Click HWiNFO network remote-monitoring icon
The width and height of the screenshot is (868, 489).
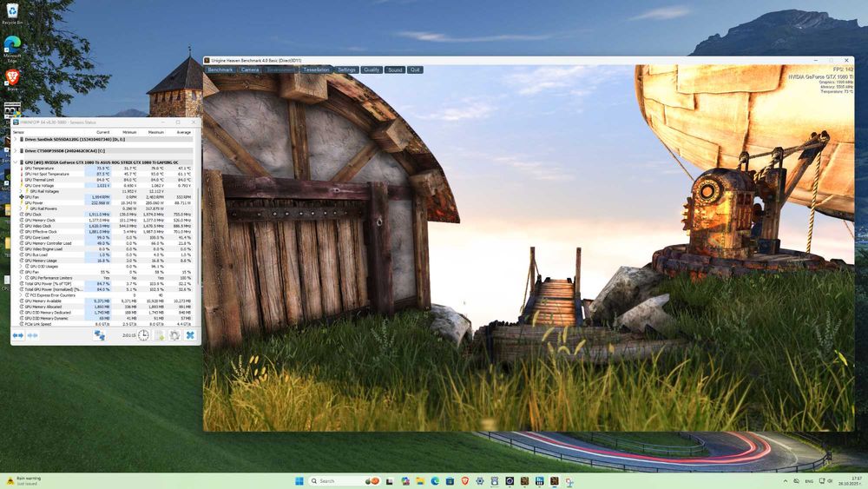[x=100, y=335]
